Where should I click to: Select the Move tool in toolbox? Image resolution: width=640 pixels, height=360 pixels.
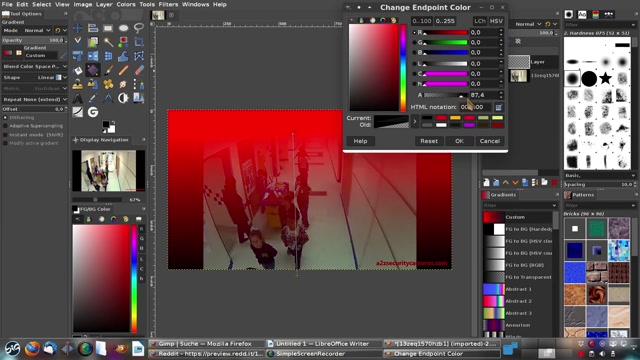pos(77,28)
